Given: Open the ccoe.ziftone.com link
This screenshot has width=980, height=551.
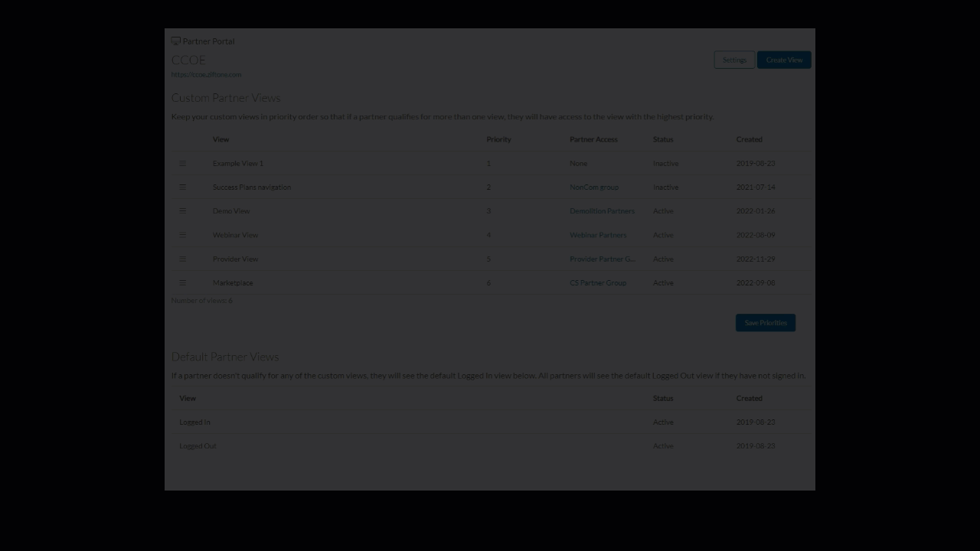Looking at the screenshot, I should point(206,74).
